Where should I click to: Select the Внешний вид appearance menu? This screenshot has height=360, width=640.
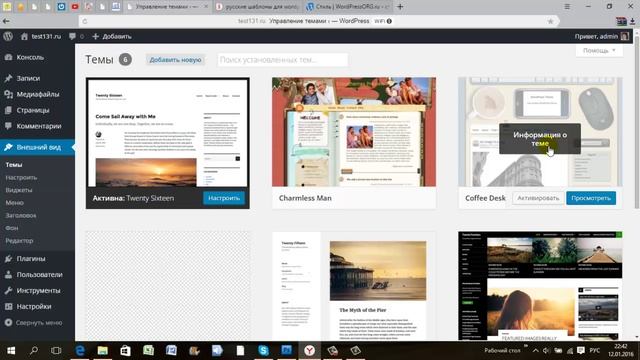click(37, 147)
